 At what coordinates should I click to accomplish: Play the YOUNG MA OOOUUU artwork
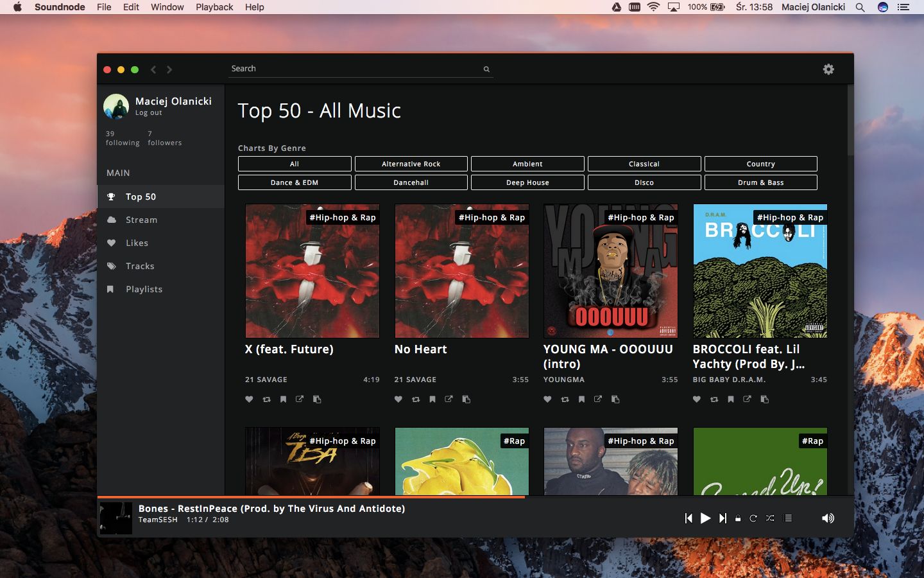[x=611, y=271]
